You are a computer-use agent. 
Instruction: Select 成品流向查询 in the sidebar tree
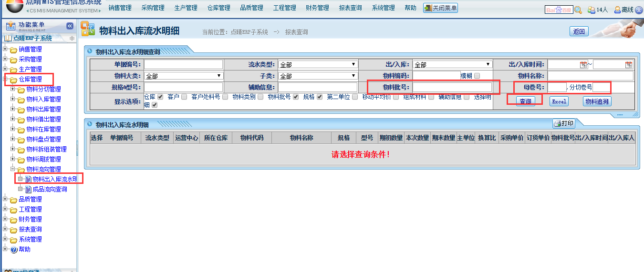tap(50, 189)
